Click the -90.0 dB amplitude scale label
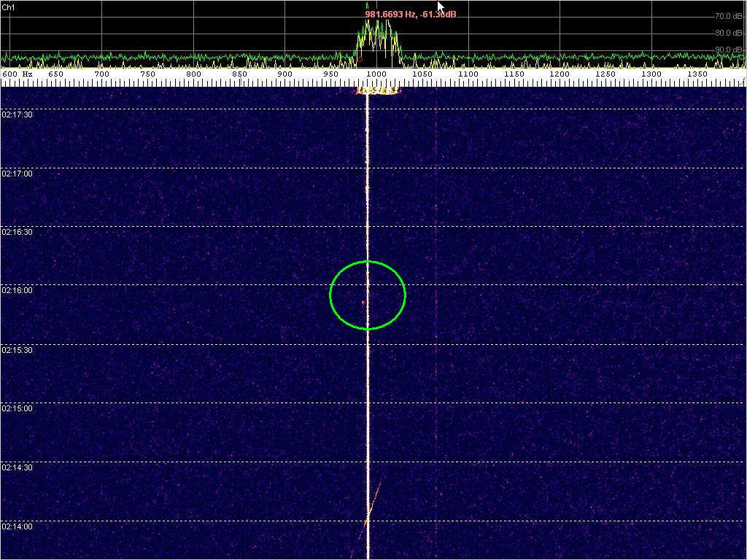This screenshot has height=560, width=747. 728,50
